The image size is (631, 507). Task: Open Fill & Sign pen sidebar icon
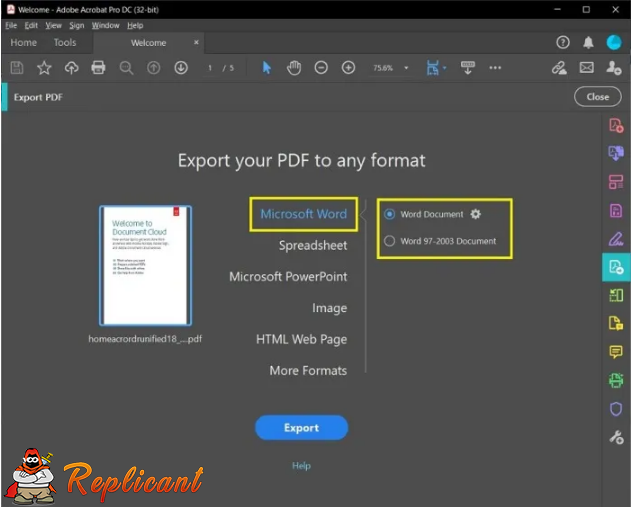tap(616, 239)
